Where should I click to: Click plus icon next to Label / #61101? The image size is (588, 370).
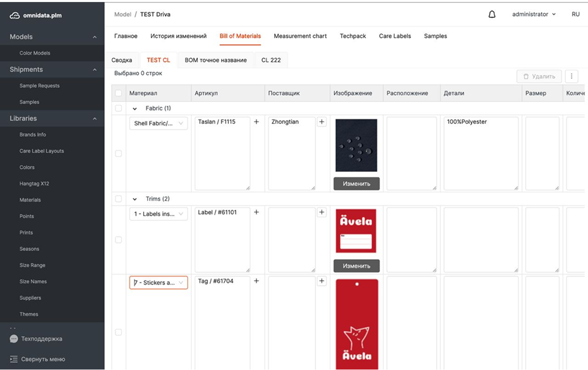(256, 212)
